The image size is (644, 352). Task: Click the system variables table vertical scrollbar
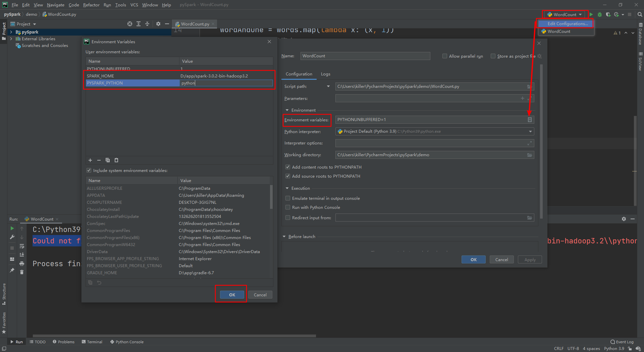coord(271,197)
